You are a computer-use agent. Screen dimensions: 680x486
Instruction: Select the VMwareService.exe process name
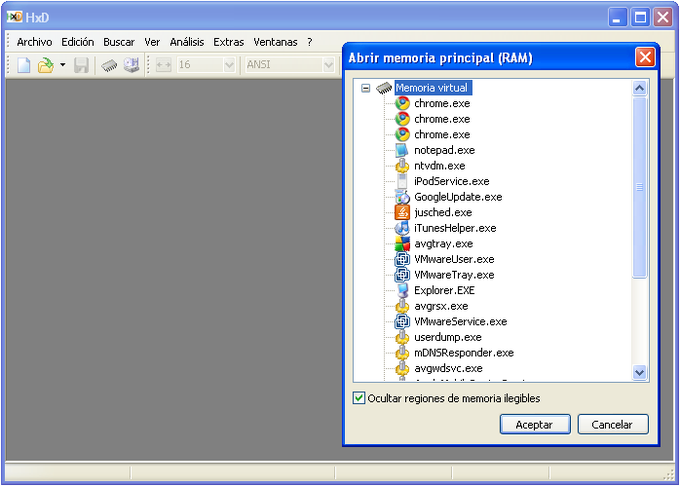point(461,322)
